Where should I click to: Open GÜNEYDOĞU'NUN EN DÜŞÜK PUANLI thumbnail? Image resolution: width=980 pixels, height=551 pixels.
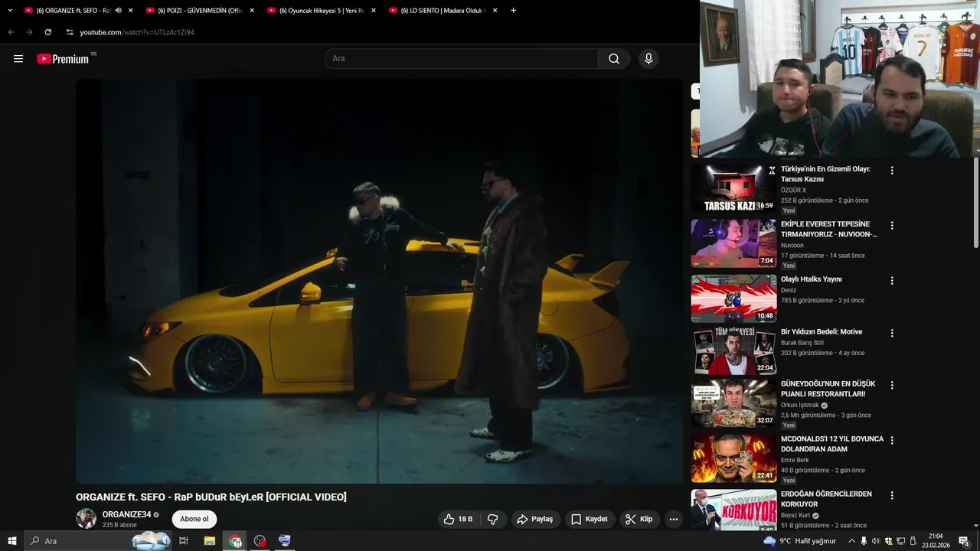coord(733,403)
